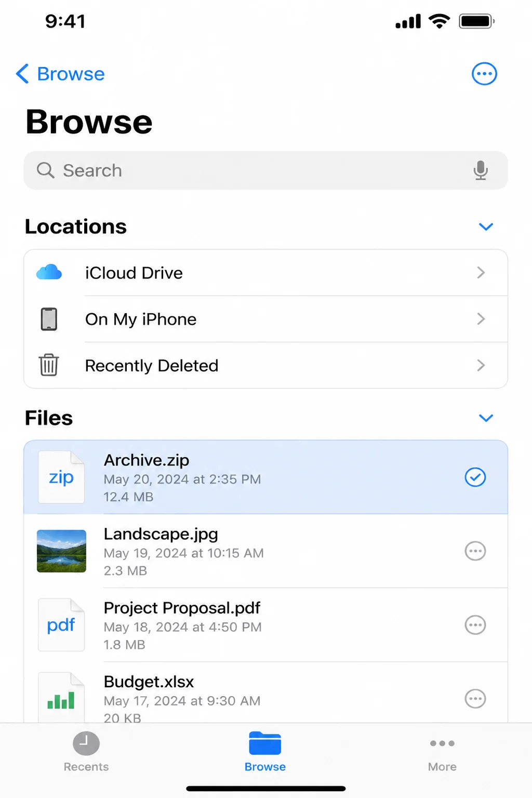This screenshot has width=532, height=798.
Task: Tap the Recently Deleted trash icon
Action: click(49, 365)
